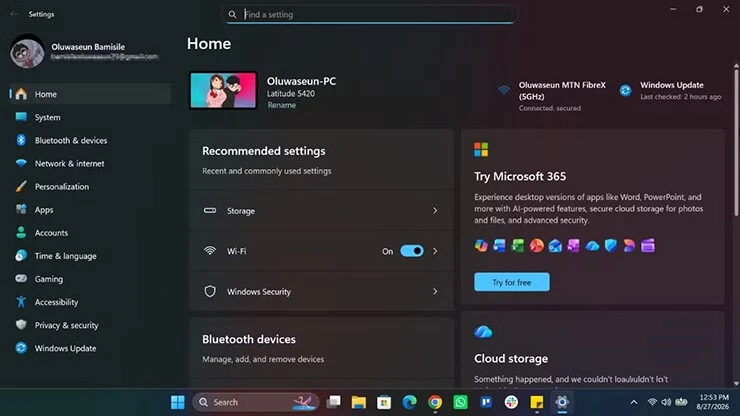Click the taskbar Search box
740x416 pixels.
click(x=255, y=402)
